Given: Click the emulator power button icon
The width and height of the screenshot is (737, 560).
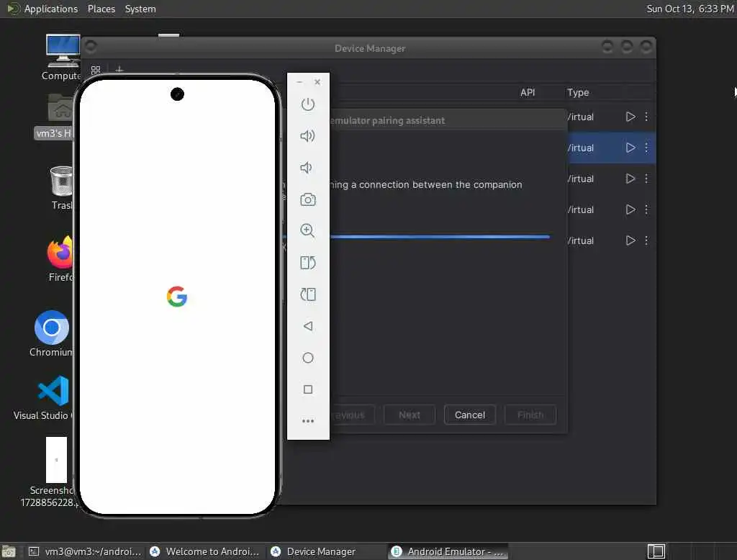Looking at the screenshot, I should click(x=308, y=104).
